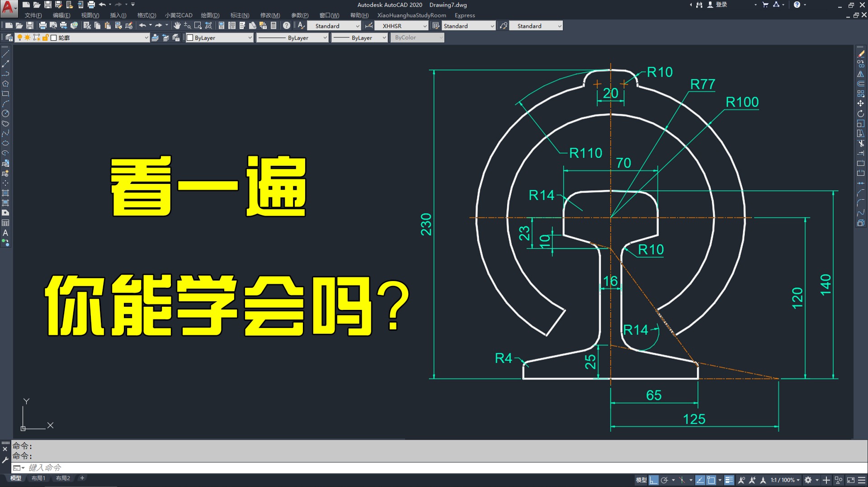Open the ByLayer color control swatch
The height and width of the screenshot is (487, 868).
click(x=220, y=38)
